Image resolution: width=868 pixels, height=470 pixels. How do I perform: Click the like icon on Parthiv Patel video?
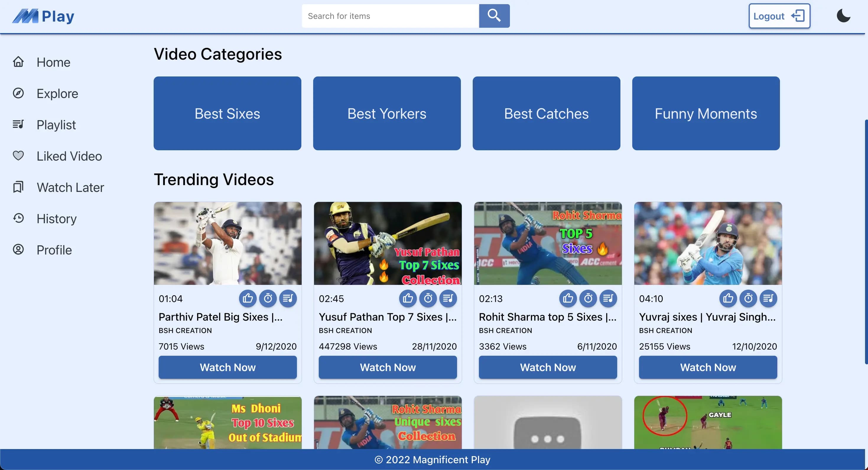pos(248,298)
